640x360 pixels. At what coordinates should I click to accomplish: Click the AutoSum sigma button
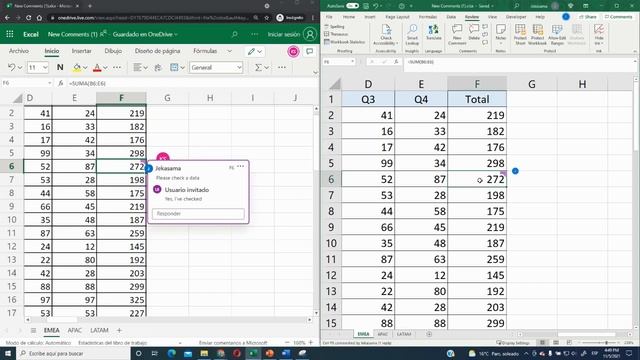coord(258,67)
